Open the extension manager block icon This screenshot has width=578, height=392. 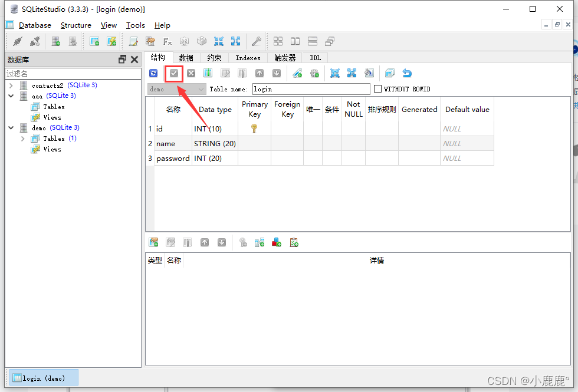click(202, 41)
